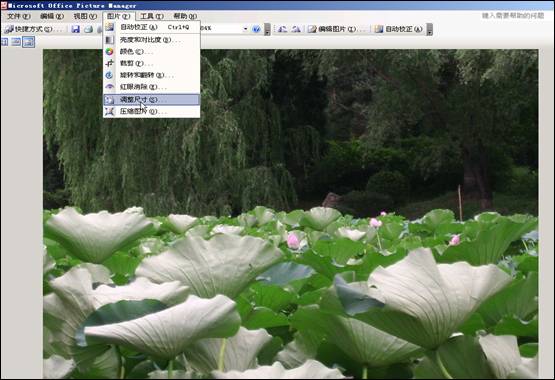The image size is (555, 380).
Task: Click the 快捷方式 toolbar button
Action: (x=29, y=29)
